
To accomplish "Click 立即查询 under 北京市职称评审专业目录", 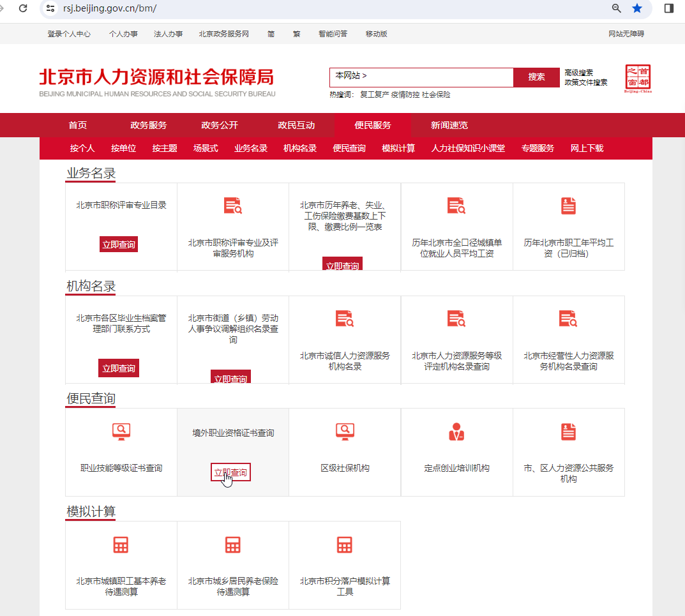I will click(x=119, y=244).
